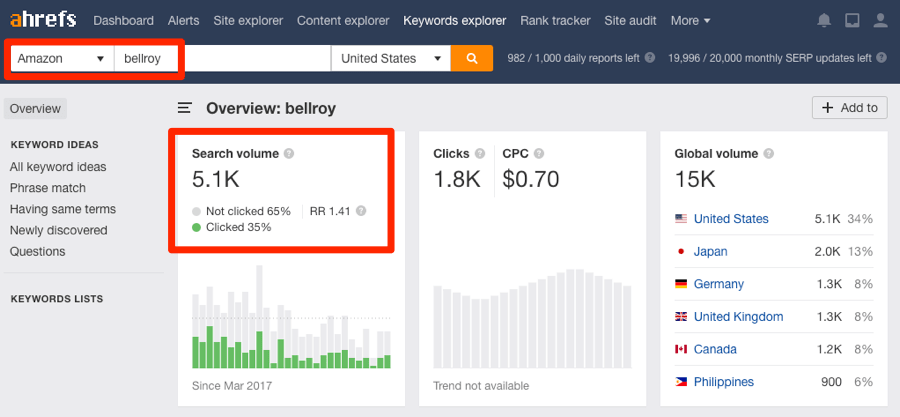Click the Not clicked 65% legend
This screenshot has height=417, width=900.
[242, 211]
